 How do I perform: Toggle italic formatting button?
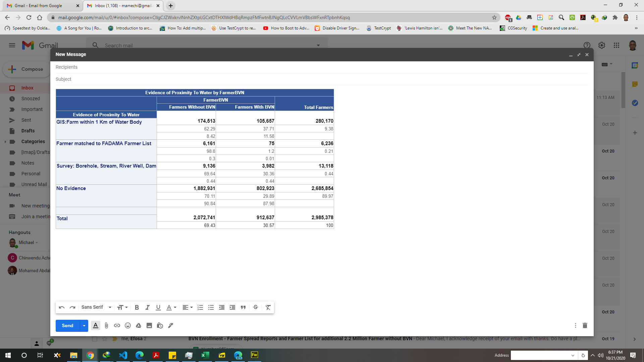pos(147,307)
